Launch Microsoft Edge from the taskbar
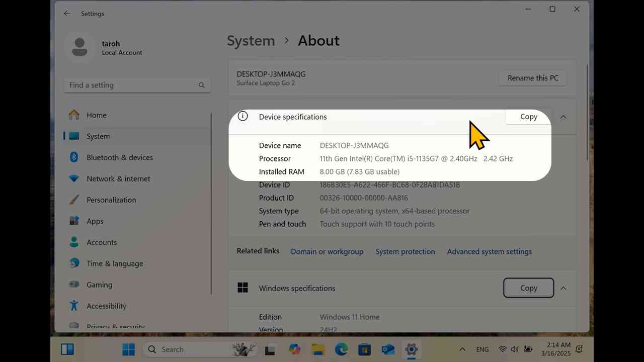 pos(341,349)
